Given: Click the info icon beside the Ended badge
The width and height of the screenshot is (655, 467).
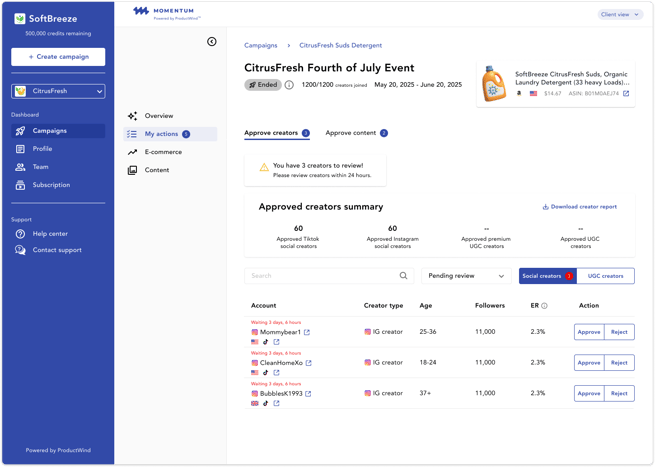Looking at the screenshot, I should (x=289, y=85).
